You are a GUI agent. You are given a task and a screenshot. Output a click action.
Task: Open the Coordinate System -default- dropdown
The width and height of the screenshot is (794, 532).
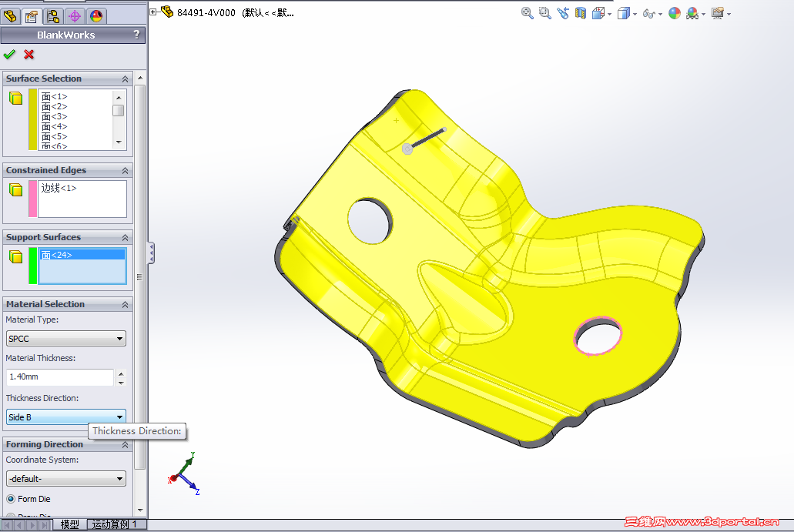(x=65, y=478)
